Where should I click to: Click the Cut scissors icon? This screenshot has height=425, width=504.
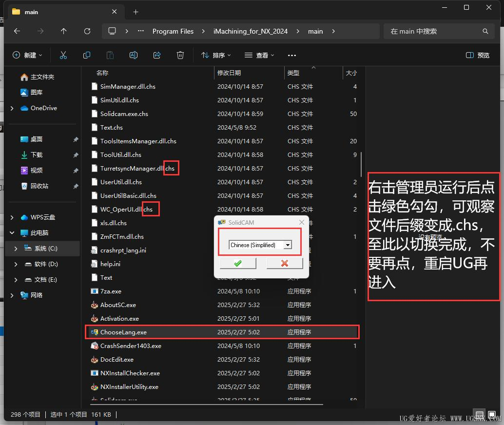point(63,55)
